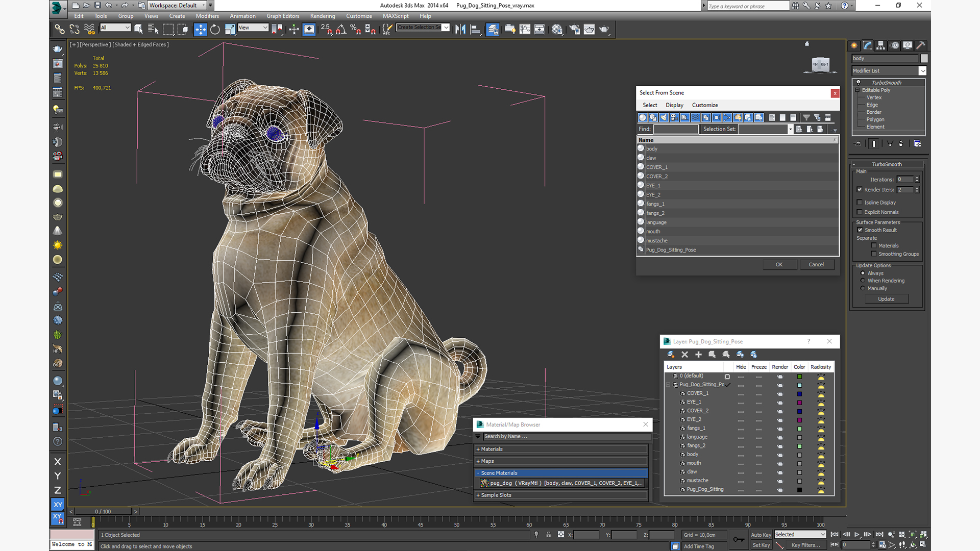Screen dimensions: 980x551
Task: Open the Selection Set dropdown in Select From Scene
Action: tap(766, 129)
